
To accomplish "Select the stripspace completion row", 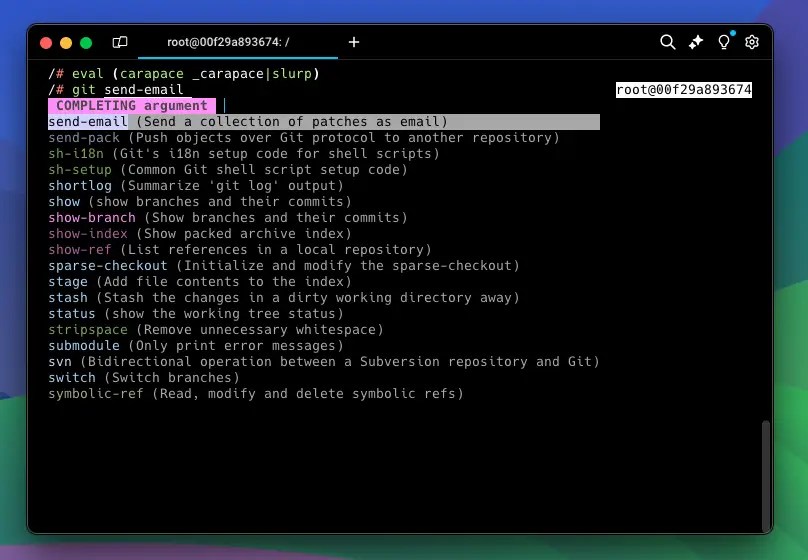I will tap(216, 329).
